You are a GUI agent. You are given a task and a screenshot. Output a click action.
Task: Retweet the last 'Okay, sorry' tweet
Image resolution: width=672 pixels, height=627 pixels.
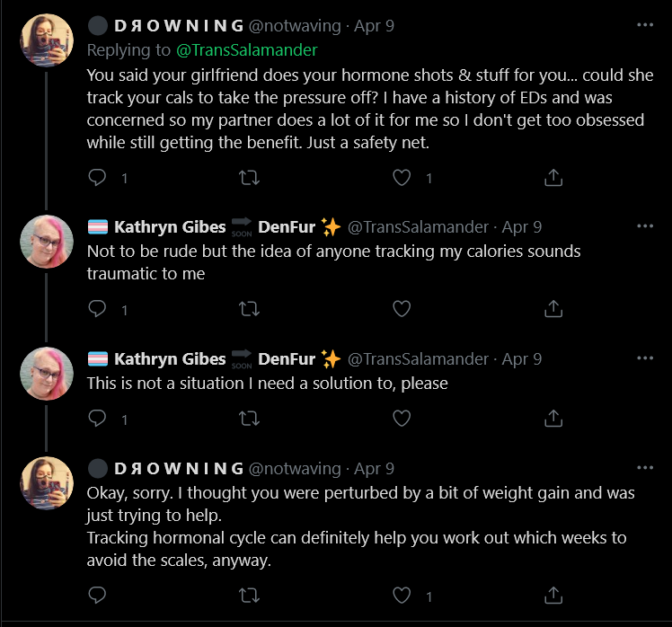(x=249, y=595)
